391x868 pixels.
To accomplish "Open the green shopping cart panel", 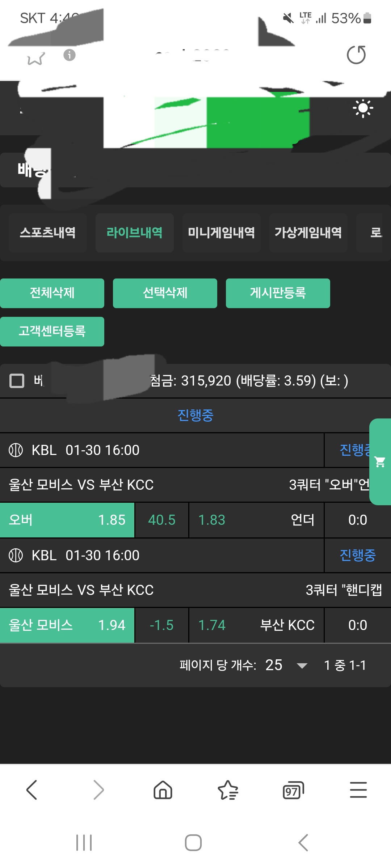I will 380,462.
